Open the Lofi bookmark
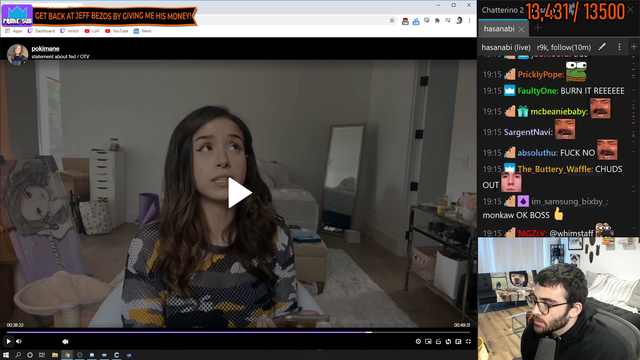Screen dimensions: 640x360 click(92, 31)
